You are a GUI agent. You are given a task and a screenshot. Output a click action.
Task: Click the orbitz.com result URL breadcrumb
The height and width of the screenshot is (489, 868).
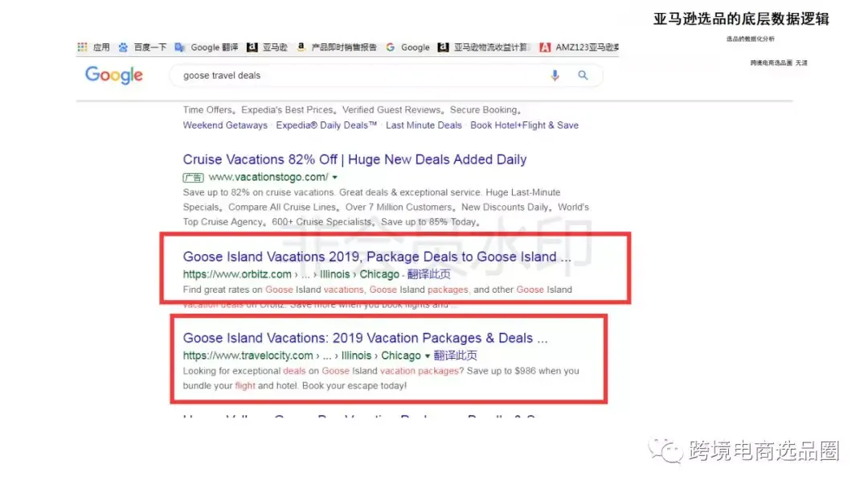tap(291, 274)
